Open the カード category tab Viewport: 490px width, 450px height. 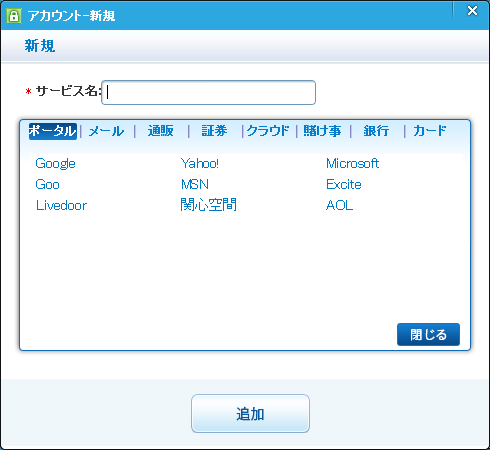430,131
